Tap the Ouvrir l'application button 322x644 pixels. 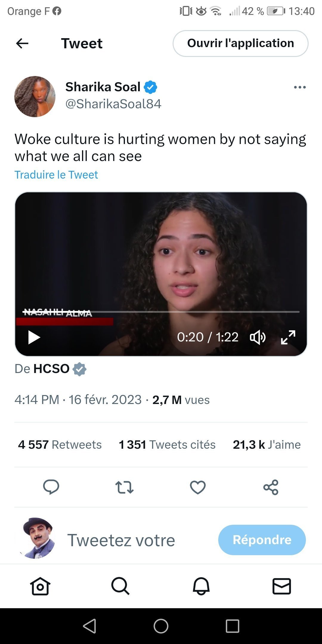point(240,44)
